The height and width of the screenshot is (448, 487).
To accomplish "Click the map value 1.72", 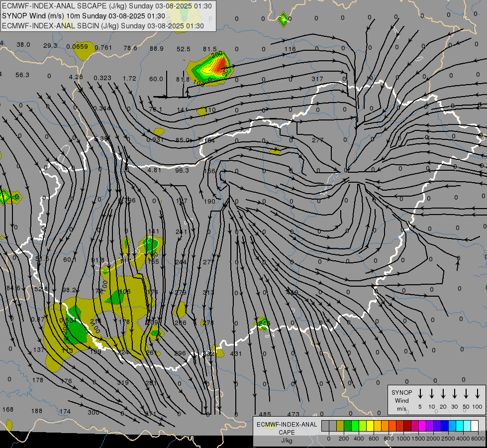I will click(129, 78).
